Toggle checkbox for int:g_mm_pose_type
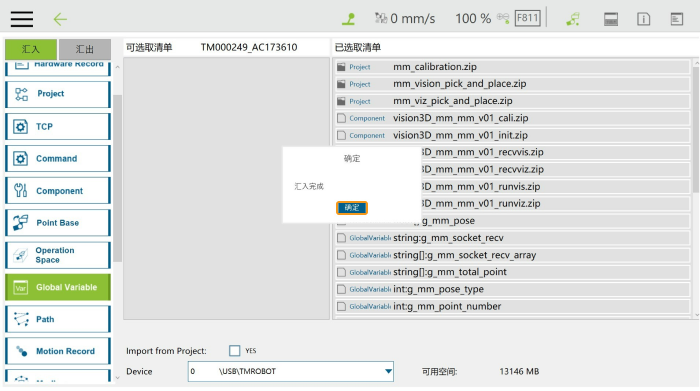 point(342,289)
